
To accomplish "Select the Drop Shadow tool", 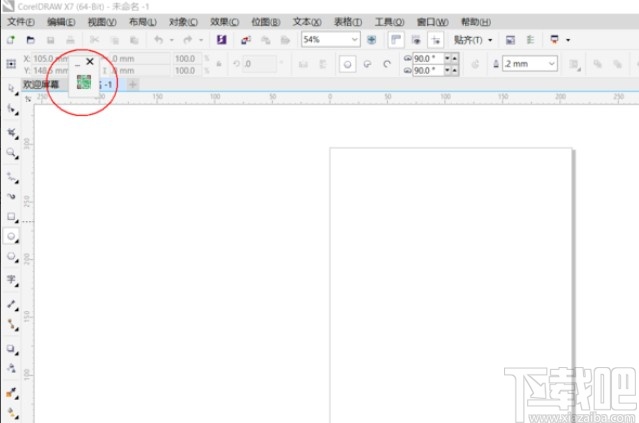I will 11,349.
